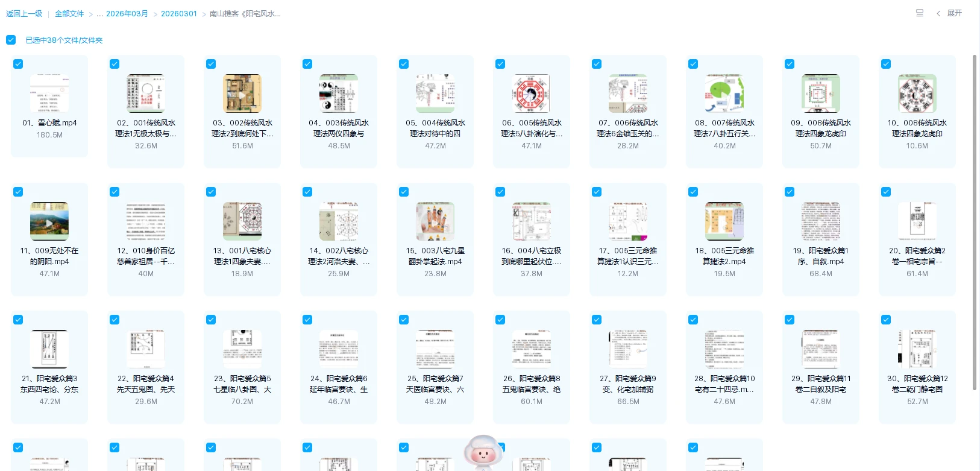The image size is (980, 471).
Task: Open the 01、雪心赋.mp4 video thumbnail
Action: [x=49, y=93]
